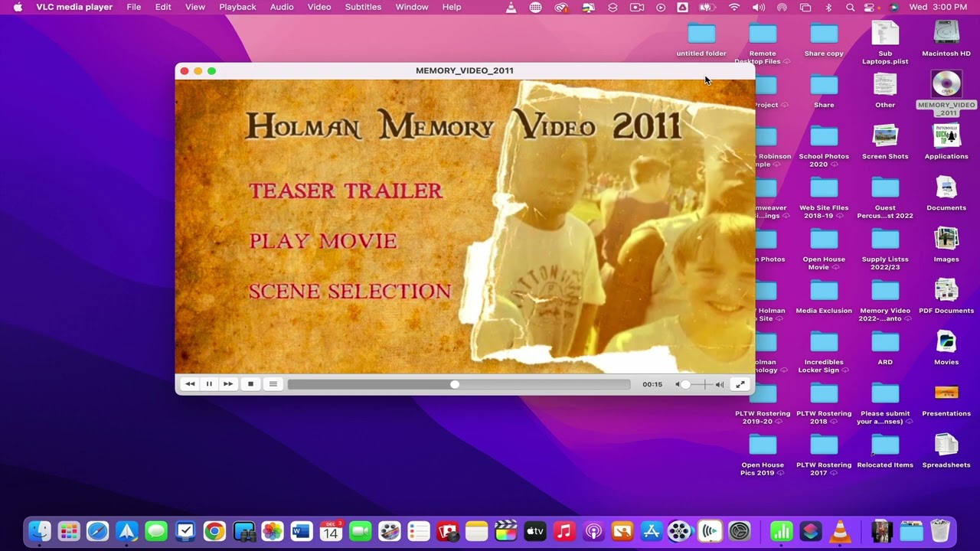Launch Safari from the Dock
The image size is (980, 551).
tap(98, 530)
